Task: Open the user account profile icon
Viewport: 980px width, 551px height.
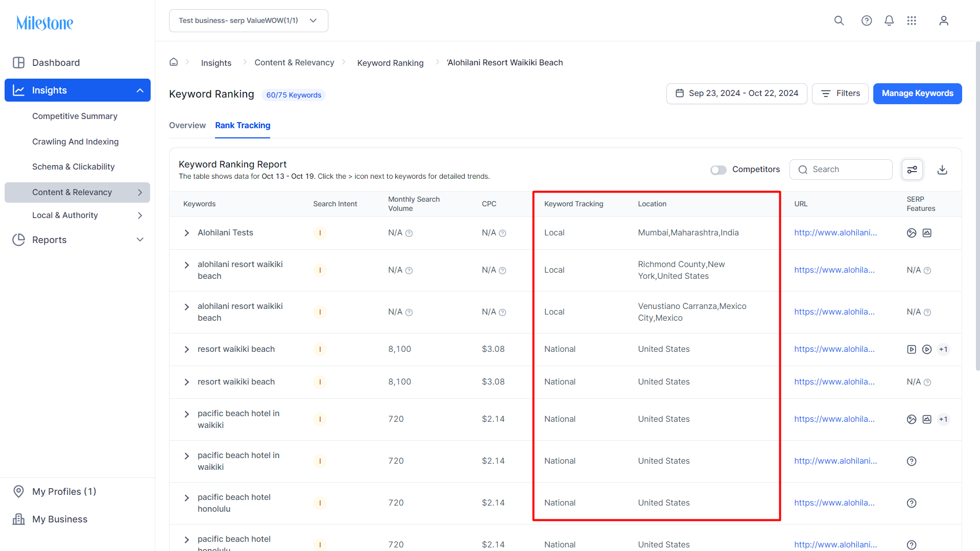Action: [944, 20]
